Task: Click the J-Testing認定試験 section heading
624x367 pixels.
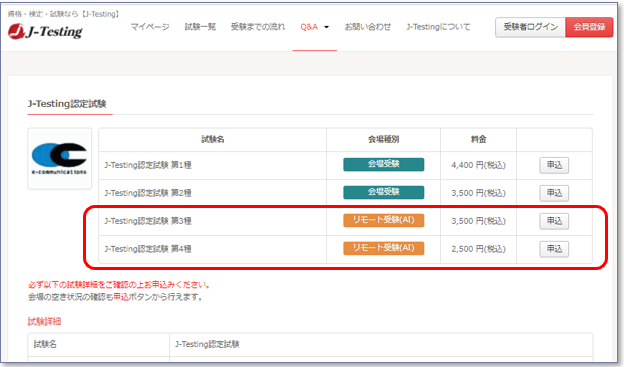Action: [x=67, y=104]
